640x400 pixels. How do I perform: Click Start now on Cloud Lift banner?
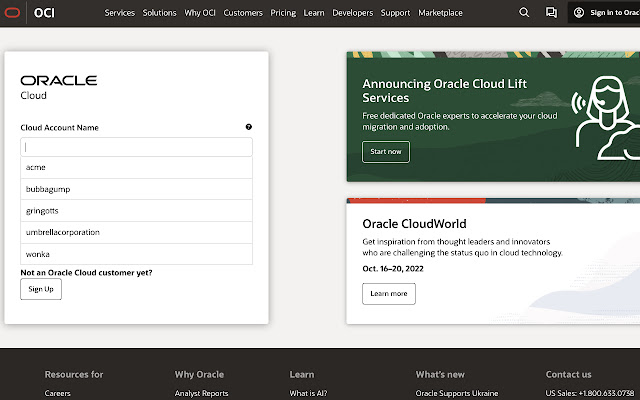[x=386, y=152]
